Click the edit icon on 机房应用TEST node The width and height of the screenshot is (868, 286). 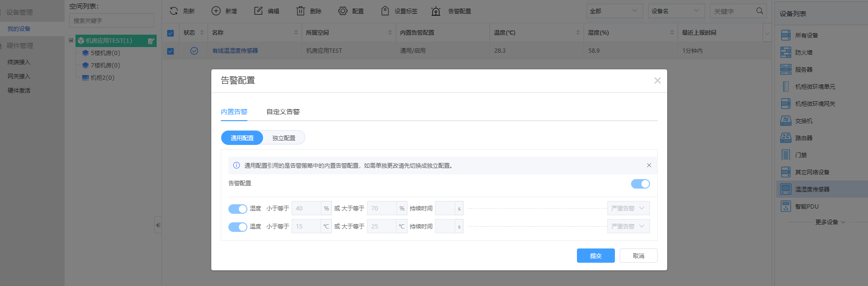[151, 41]
